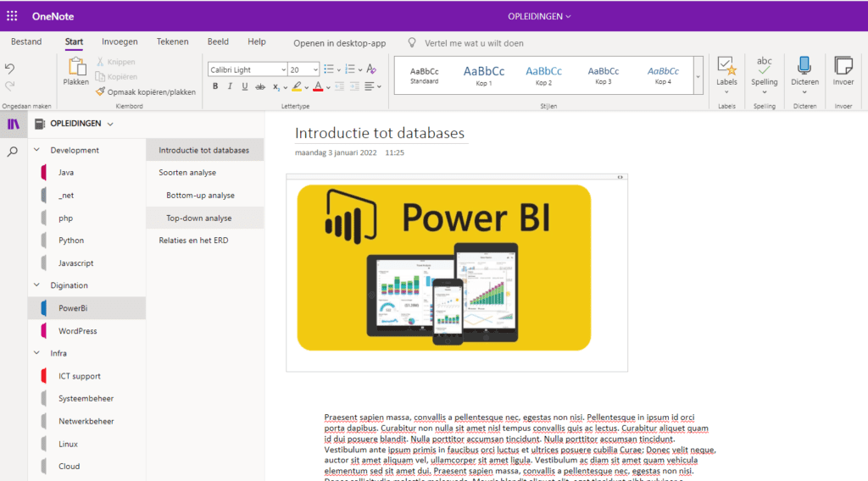Click the Vertel me search field

474,43
